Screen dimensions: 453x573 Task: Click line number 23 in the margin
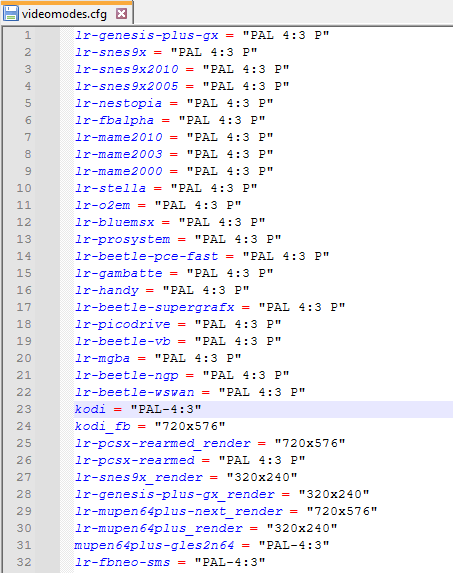pyautogui.click(x=24, y=409)
